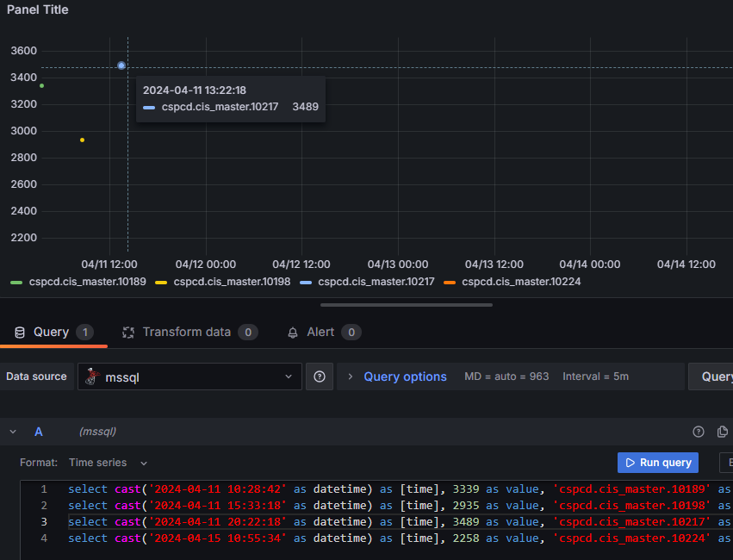The image size is (733, 560).
Task: Click the duplicate query icon
Action: (723, 432)
